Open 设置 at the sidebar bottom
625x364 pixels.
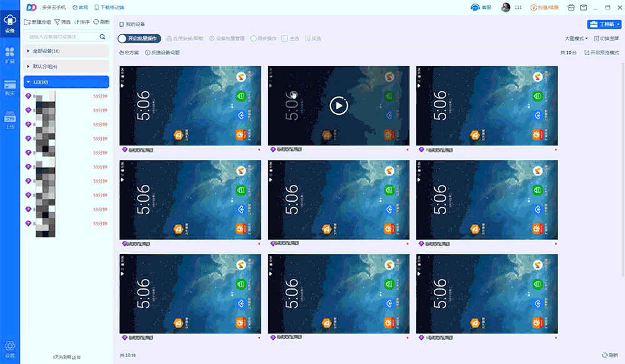(x=9, y=349)
